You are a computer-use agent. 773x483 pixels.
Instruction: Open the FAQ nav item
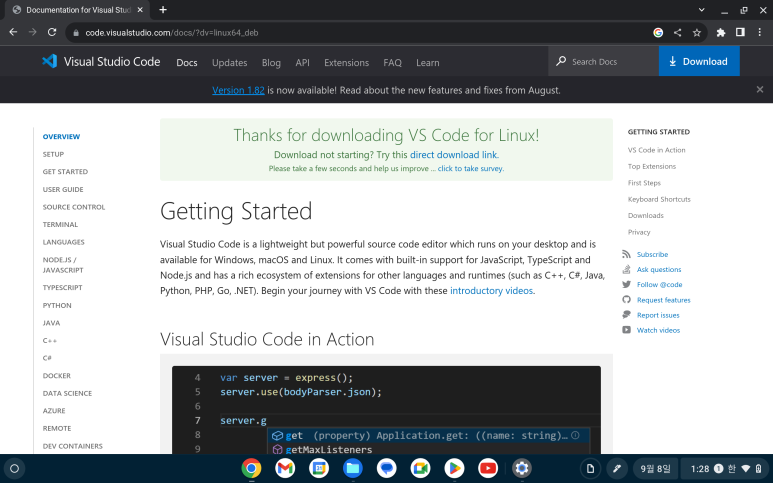(x=392, y=63)
